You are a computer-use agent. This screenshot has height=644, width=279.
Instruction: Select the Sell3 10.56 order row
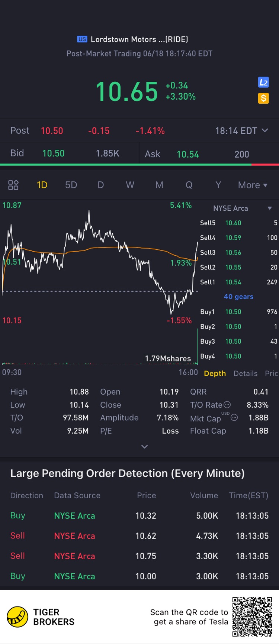238,253
